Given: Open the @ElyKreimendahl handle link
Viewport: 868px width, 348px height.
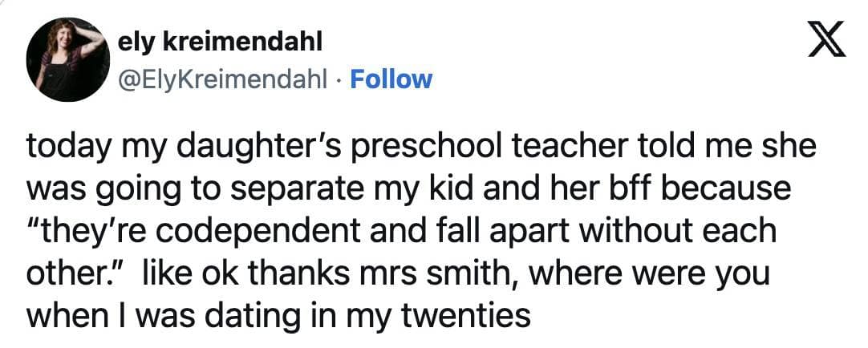Looking at the screenshot, I should (x=221, y=79).
